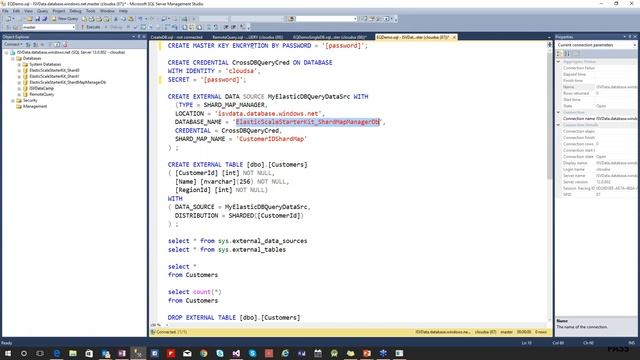Click the Save All icon in the toolbar
The height and width of the screenshot is (360, 640).
[x=44, y=19]
